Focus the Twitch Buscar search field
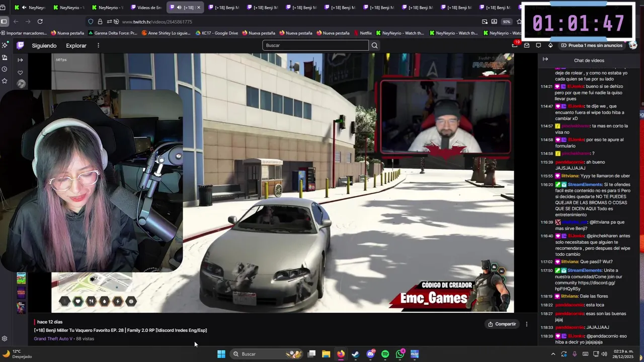The height and width of the screenshot is (362, 644). 315,45
